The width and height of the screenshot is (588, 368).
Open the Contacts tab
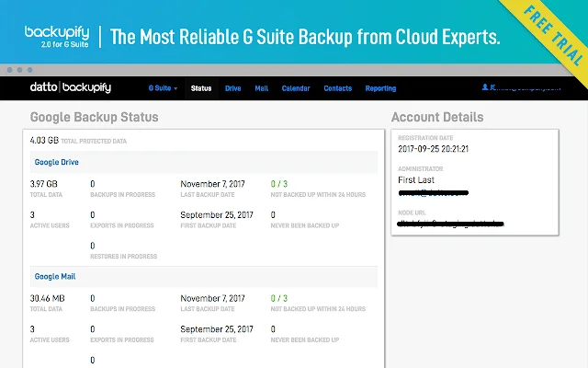pyautogui.click(x=337, y=88)
